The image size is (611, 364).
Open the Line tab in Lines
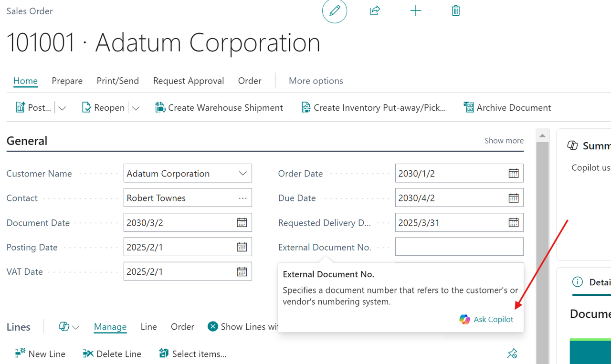149,326
